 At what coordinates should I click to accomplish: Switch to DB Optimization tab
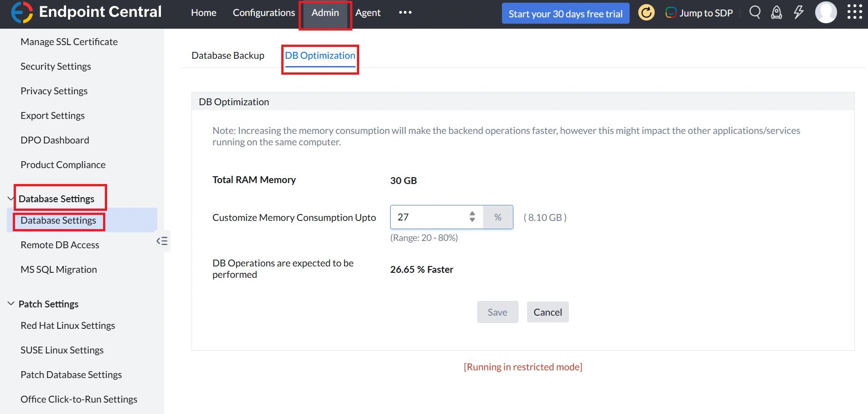pos(320,56)
